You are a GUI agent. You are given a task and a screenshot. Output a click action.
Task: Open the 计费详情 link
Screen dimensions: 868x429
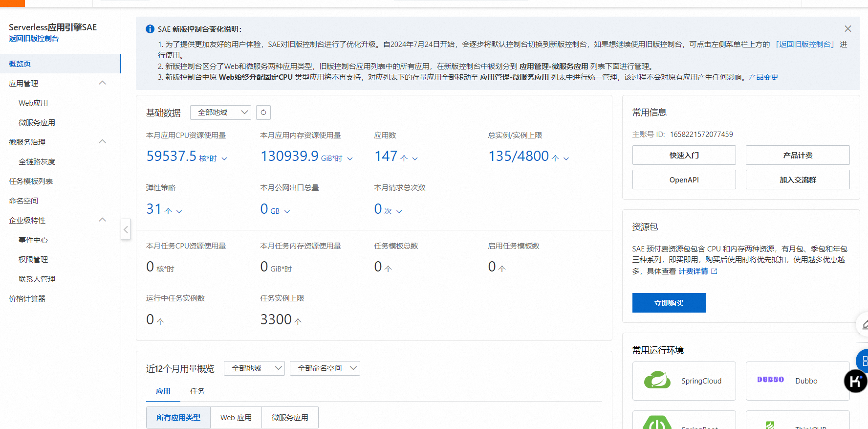[x=693, y=271]
